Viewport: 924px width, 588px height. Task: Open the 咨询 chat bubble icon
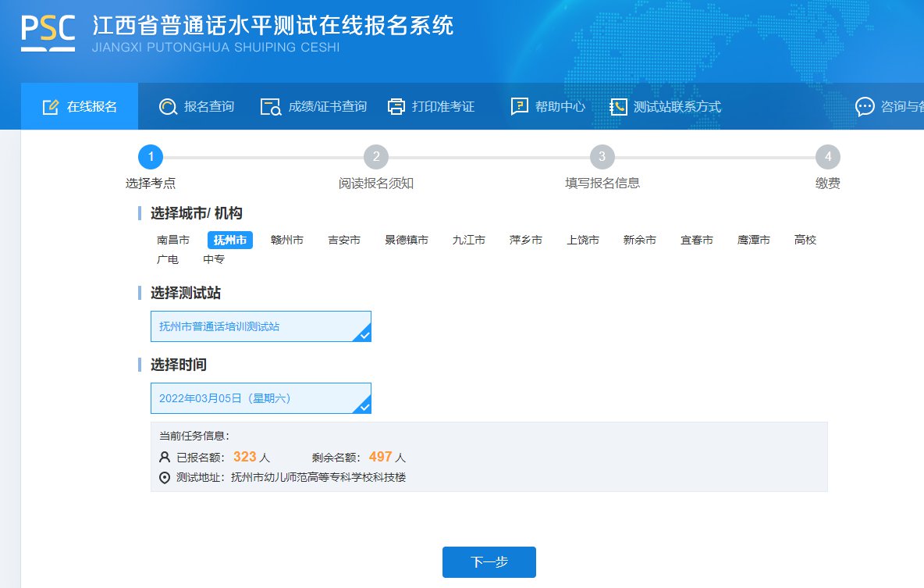pyautogui.click(x=865, y=107)
